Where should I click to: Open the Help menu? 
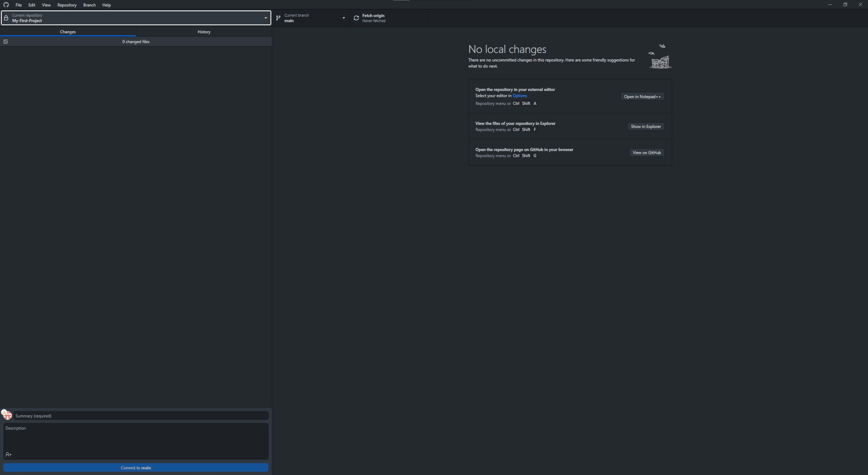(x=107, y=5)
